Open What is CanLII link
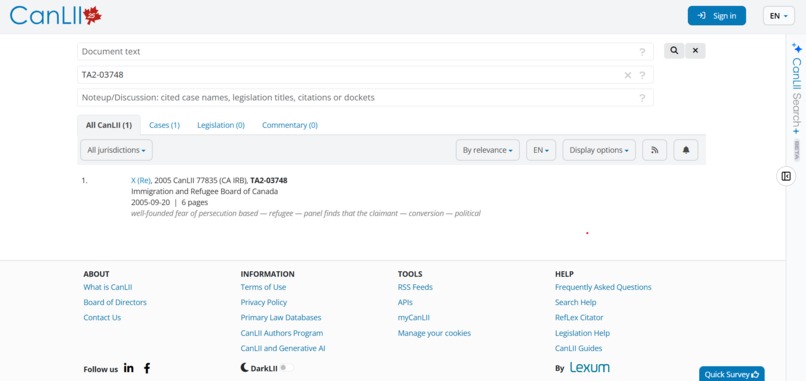Viewport: 806px width, 381px height. pos(108,287)
